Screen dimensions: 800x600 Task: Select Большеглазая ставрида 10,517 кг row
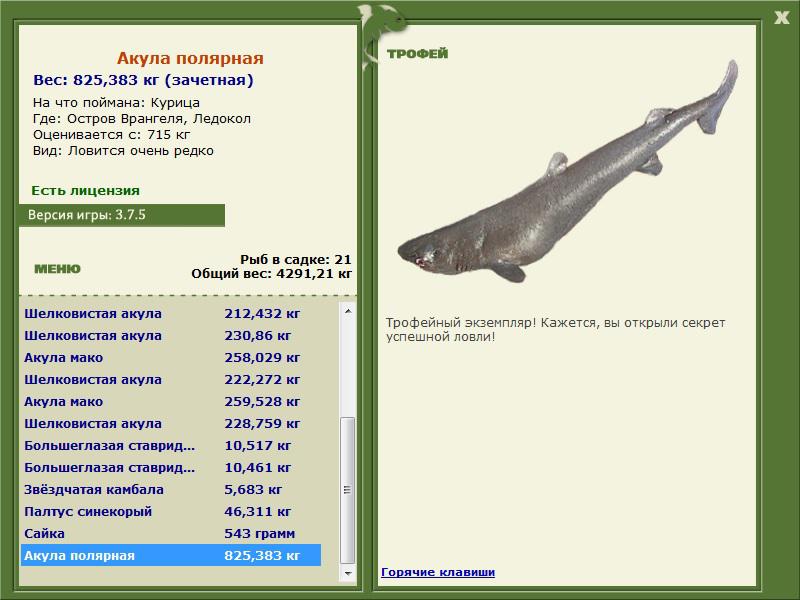click(171, 445)
